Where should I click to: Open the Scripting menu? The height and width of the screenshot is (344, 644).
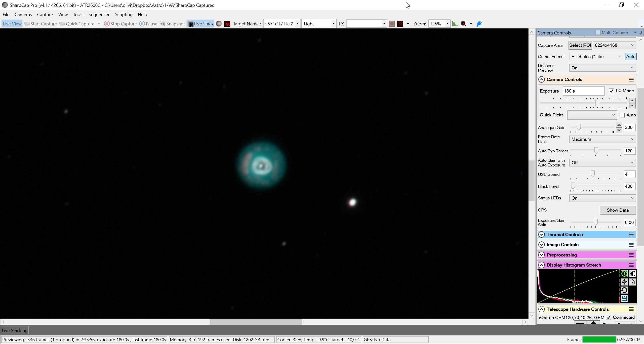124,14
